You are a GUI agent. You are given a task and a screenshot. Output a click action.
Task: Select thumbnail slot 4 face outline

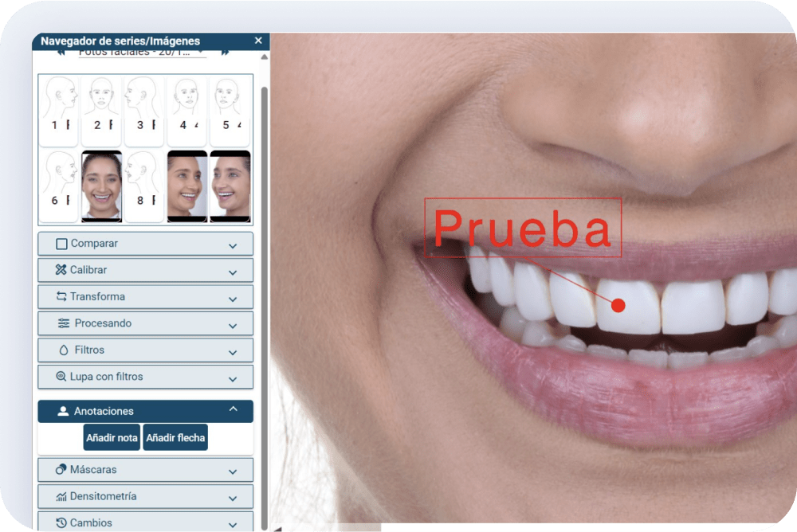(186, 110)
